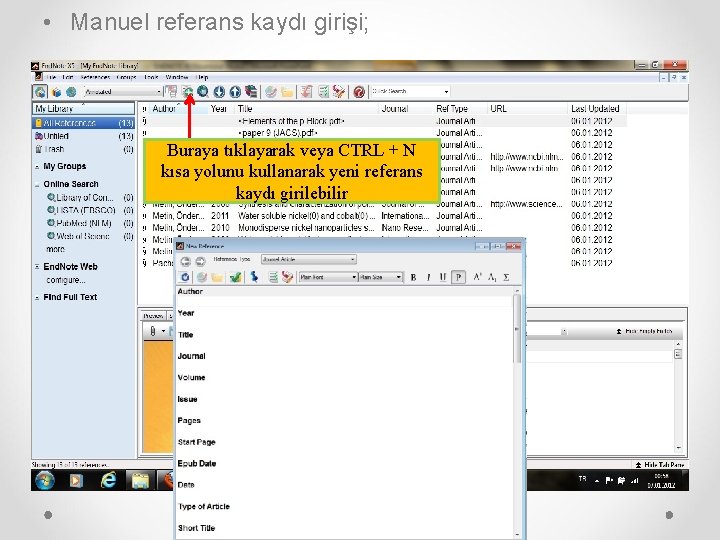Click Return to Word Processor icon in main toolbar
Image resolution: width=720 pixels, height=540 pixels.
click(339, 92)
